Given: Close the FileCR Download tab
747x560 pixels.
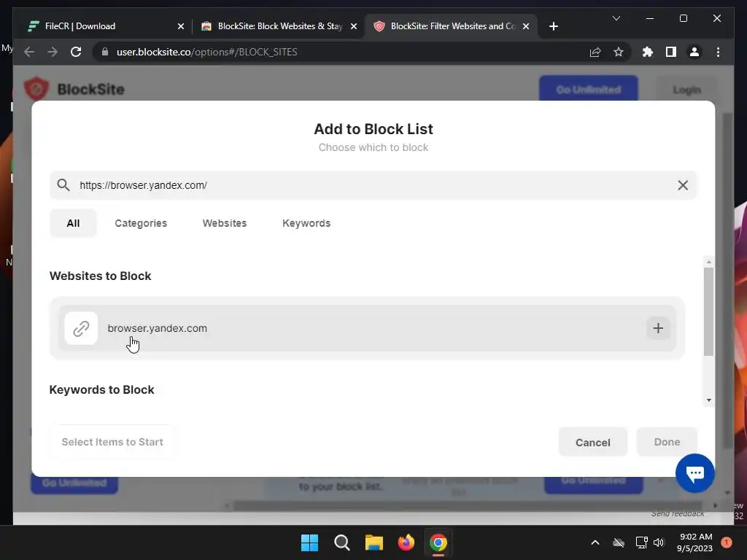Looking at the screenshot, I should pos(181,27).
